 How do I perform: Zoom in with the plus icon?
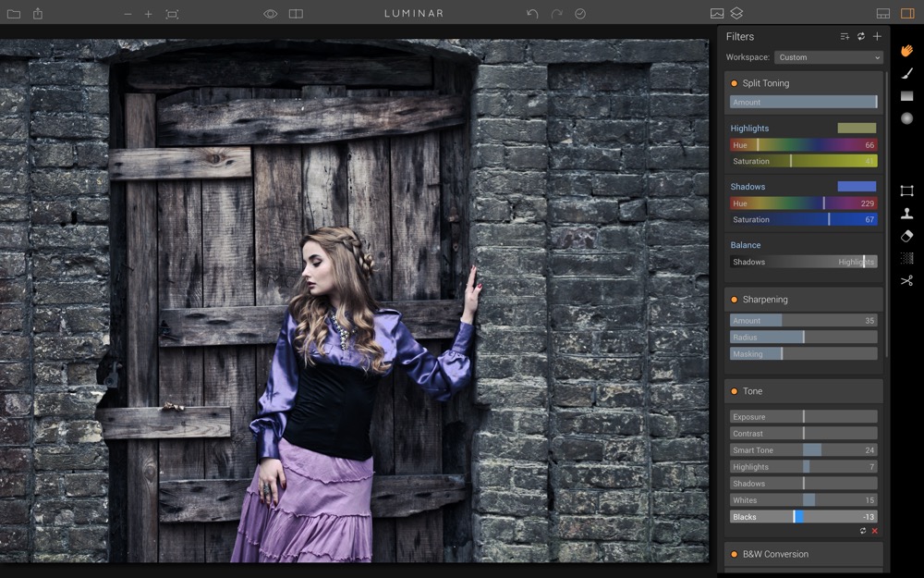pos(149,14)
